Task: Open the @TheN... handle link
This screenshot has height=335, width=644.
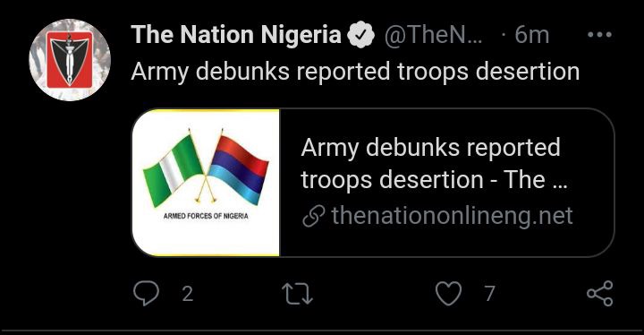Action: coord(433,35)
